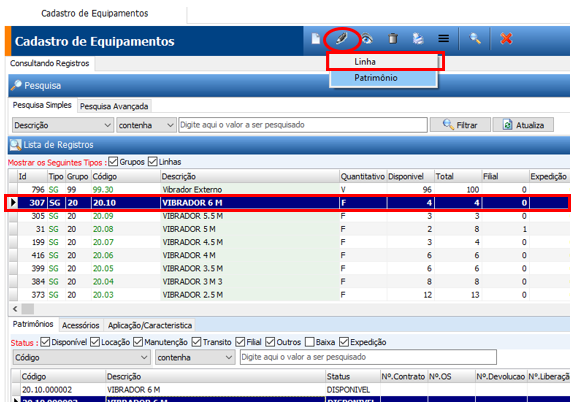Viewport: 577px width, 402px height.
Task: Click the Lista de Registros header icon
Action: [x=15, y=145]
